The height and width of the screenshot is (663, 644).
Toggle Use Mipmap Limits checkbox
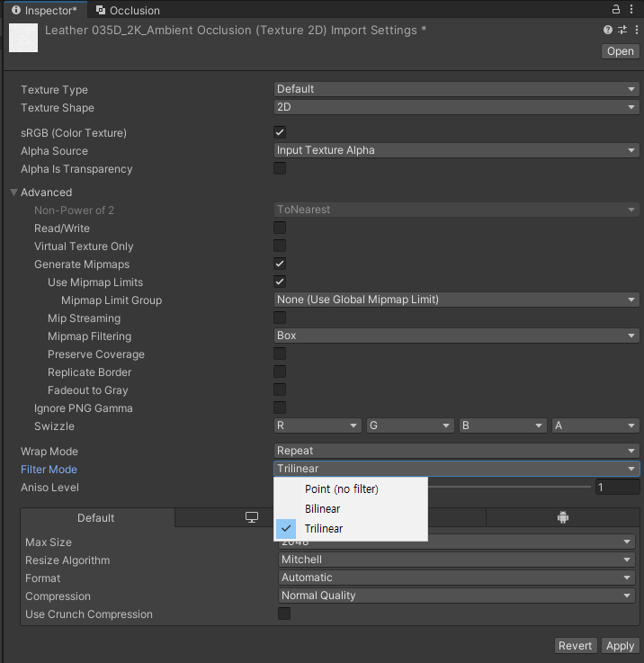point(280,282)
